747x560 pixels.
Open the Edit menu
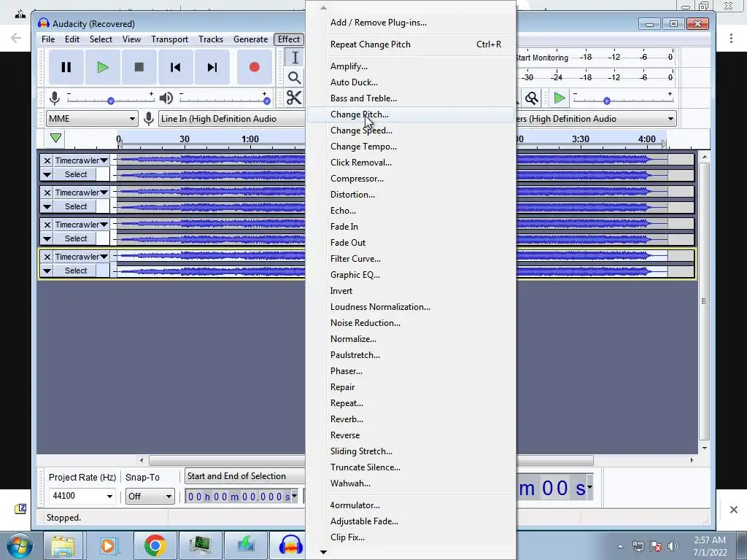[x=72, y=39]
